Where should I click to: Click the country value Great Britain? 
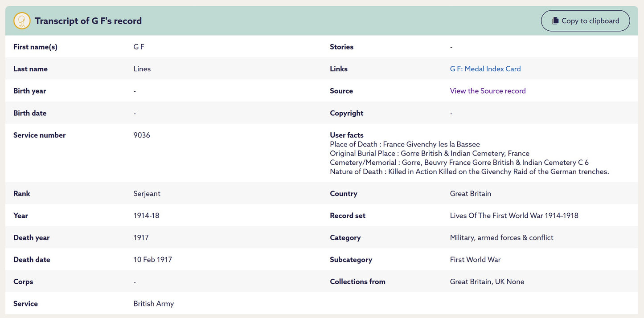click(x=471, y=194)
